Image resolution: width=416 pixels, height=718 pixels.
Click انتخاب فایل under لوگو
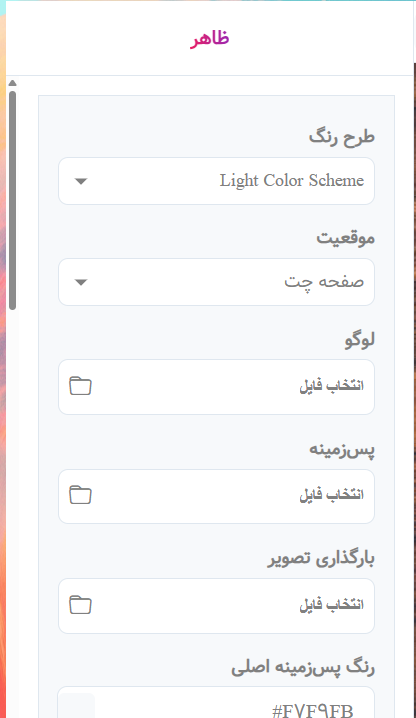point(332,386)
